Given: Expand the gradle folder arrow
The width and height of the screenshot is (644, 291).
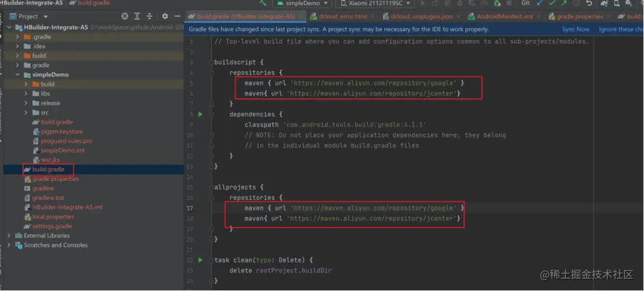Looking at the screenshot, I should point(17,65).
